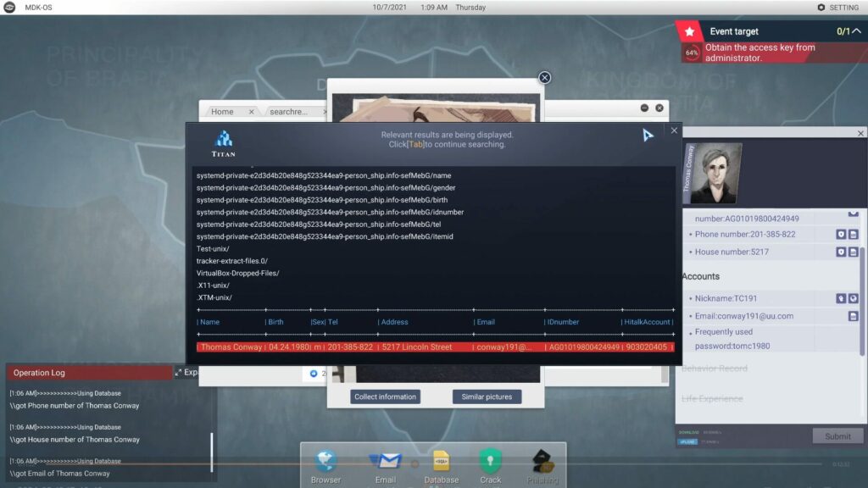
Task: Click the Operation Log scrollbar
Action: 211,452
